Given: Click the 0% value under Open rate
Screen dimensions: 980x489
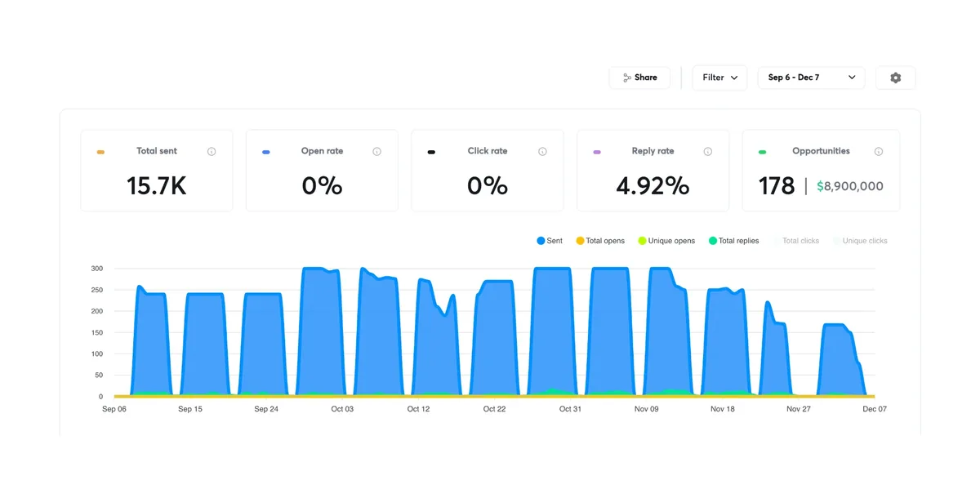Looking at the screenshot, I should pos(322,186).
